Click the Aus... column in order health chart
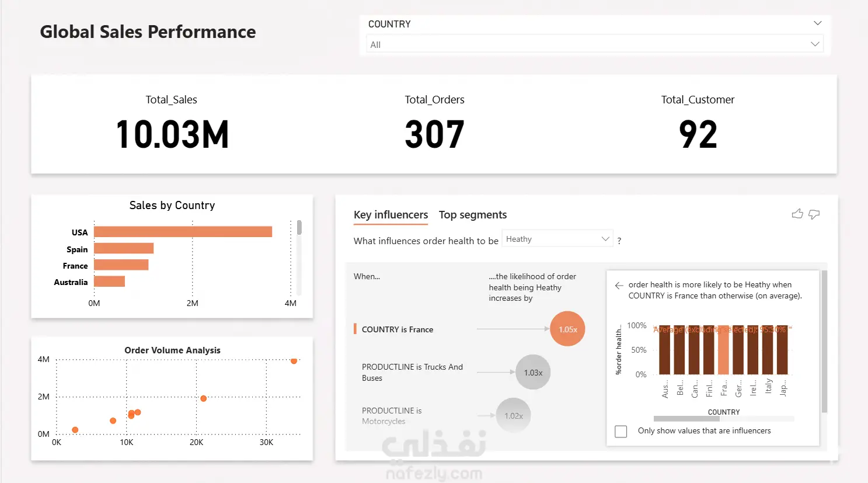 [664, 350]
